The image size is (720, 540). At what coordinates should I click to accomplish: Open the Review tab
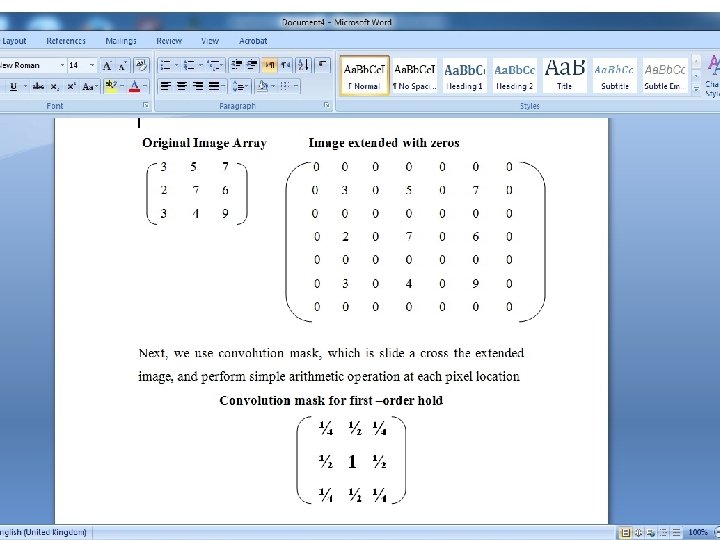click(169, 41)
